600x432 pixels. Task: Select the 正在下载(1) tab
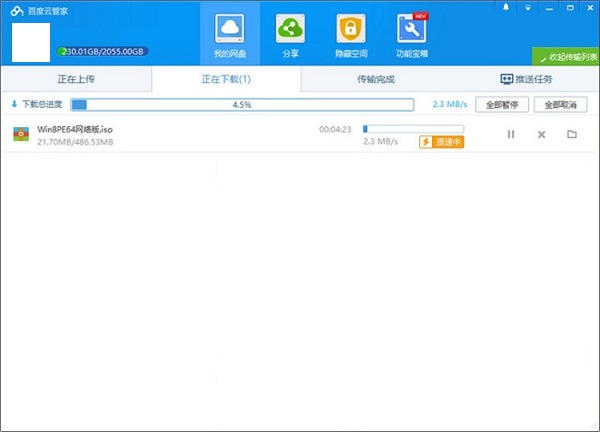pos(225,78)
